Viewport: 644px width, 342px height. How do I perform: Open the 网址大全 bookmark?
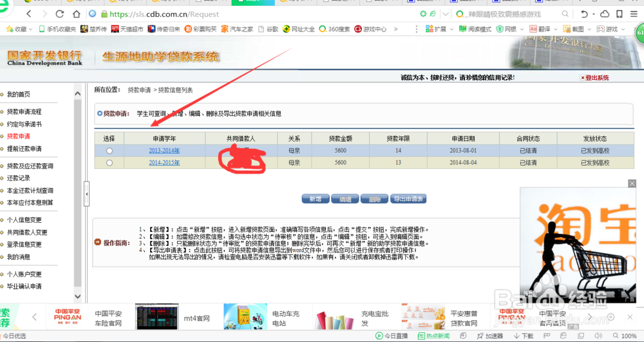pyautogui.click(x=299, y=29)
